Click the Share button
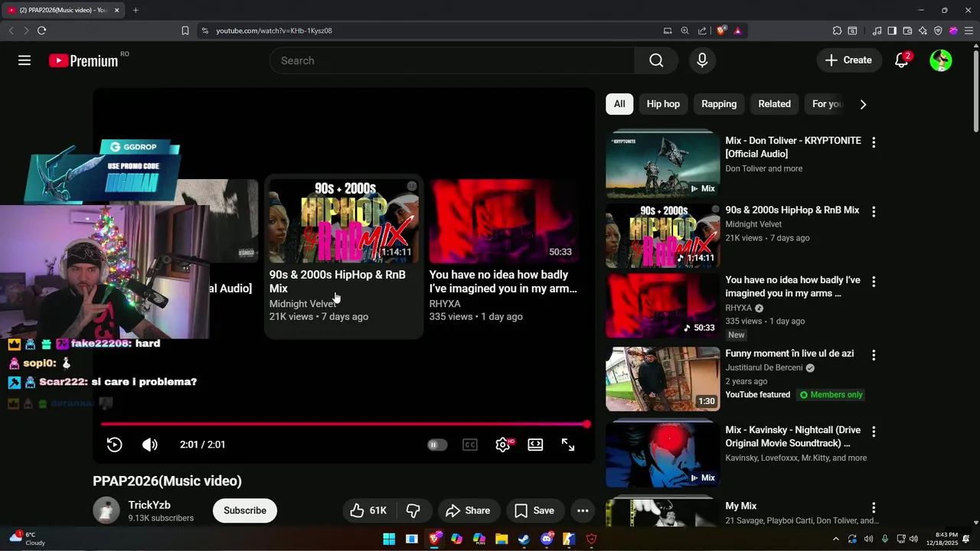The width and height of the screenshot is (980, 551). click(468, 510)
